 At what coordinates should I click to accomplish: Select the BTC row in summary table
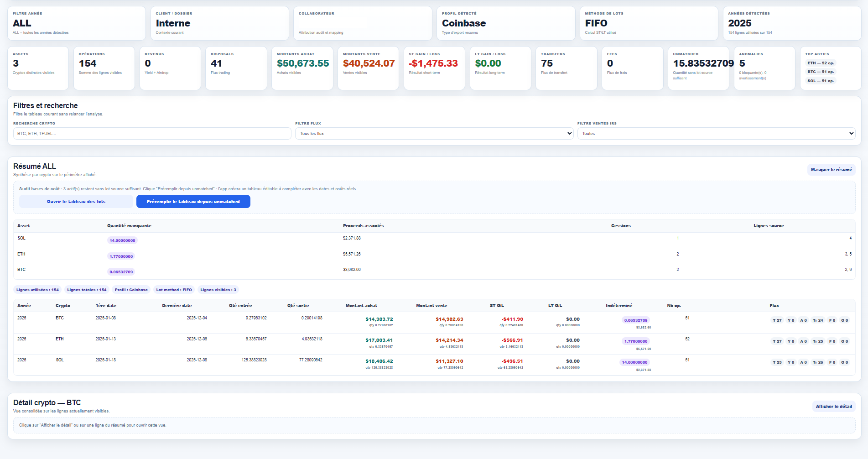pos(434,323)
